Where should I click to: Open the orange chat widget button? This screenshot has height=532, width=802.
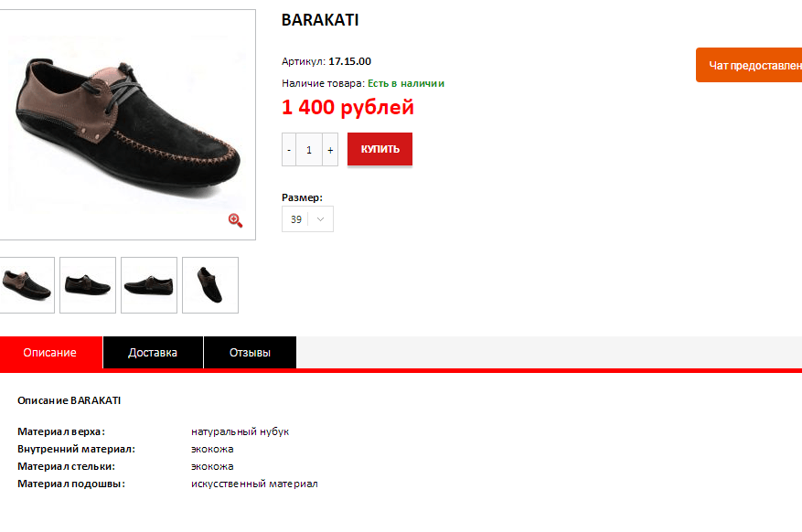click(x=749, y=65)
